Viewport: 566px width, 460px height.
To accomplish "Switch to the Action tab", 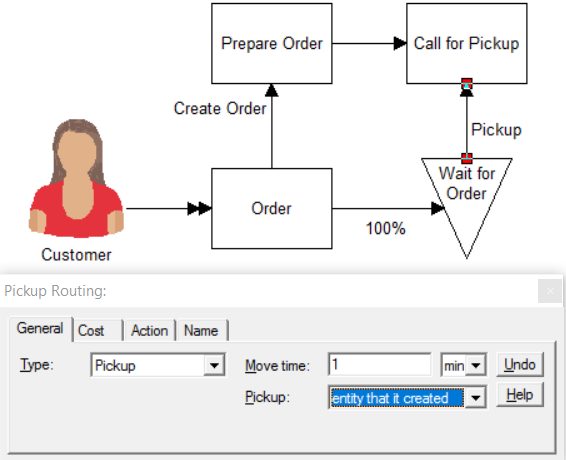I will [x=149, y=330].
